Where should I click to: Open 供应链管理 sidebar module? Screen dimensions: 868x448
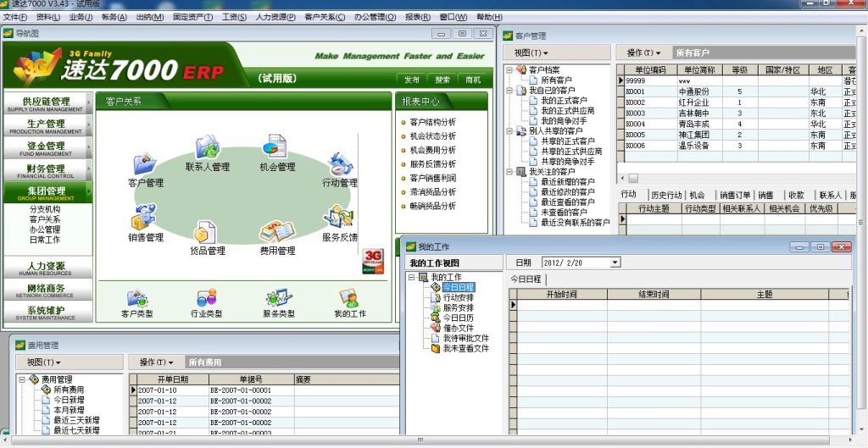[46, 103]
